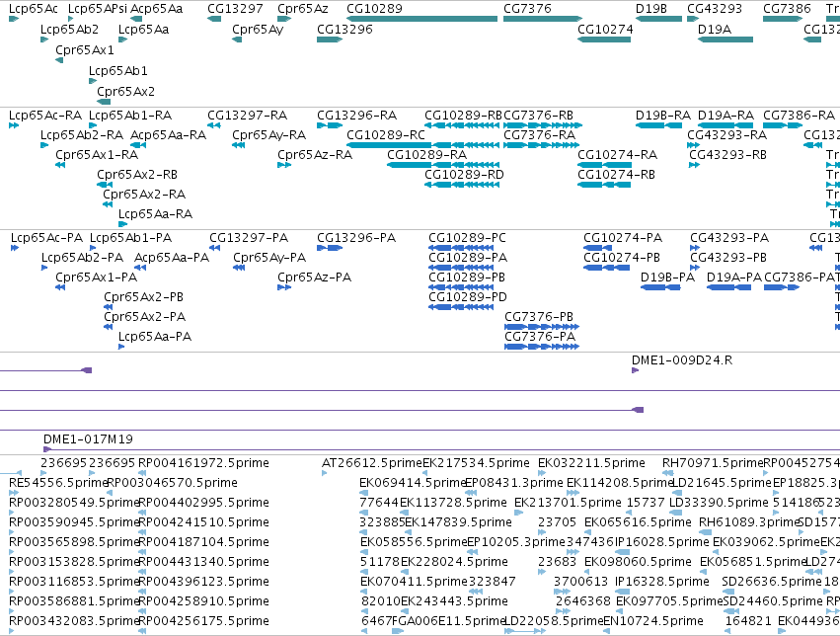The image size is (840, 636).
Task: Click the CG10289 gene label
Action: 374,9
